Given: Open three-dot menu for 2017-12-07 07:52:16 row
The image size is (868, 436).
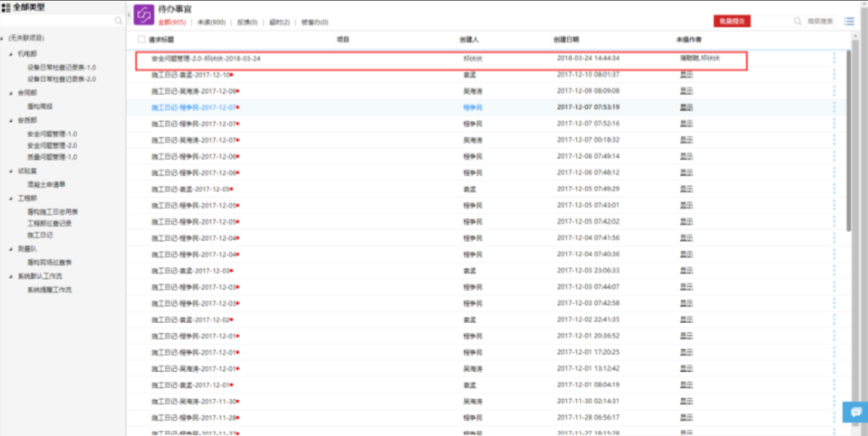Looking at the screenshot, I should click(834, 124).
